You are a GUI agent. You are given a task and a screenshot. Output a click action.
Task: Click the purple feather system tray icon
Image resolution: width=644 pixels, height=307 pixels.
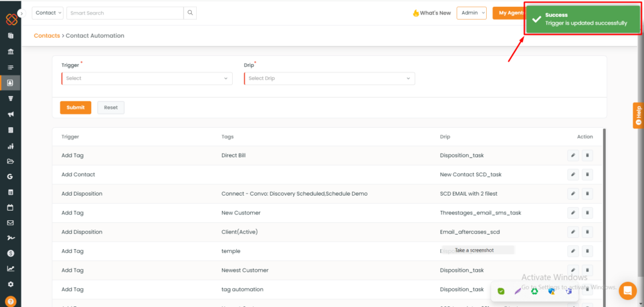pos(518,291)
